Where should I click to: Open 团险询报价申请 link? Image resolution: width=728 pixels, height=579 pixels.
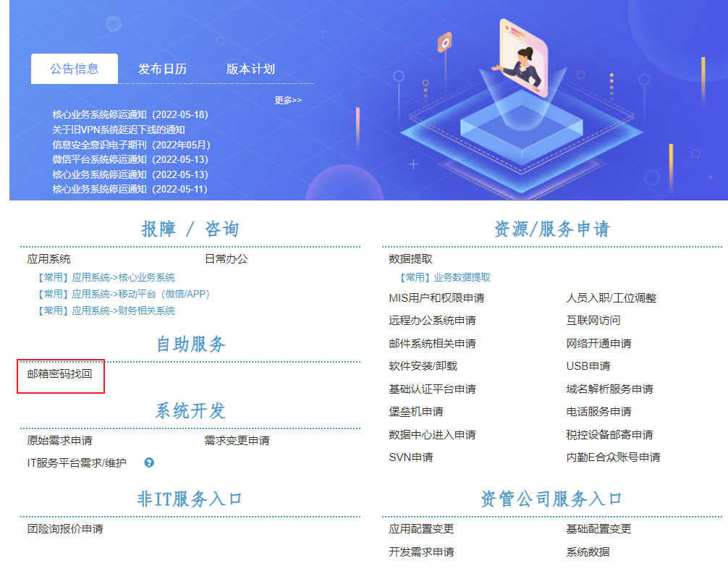click(65, 528)
